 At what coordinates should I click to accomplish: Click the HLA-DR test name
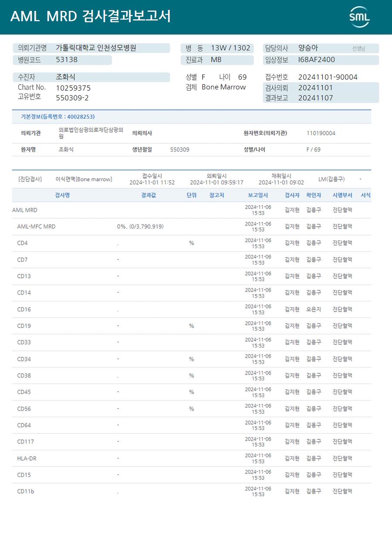[27, 459]
